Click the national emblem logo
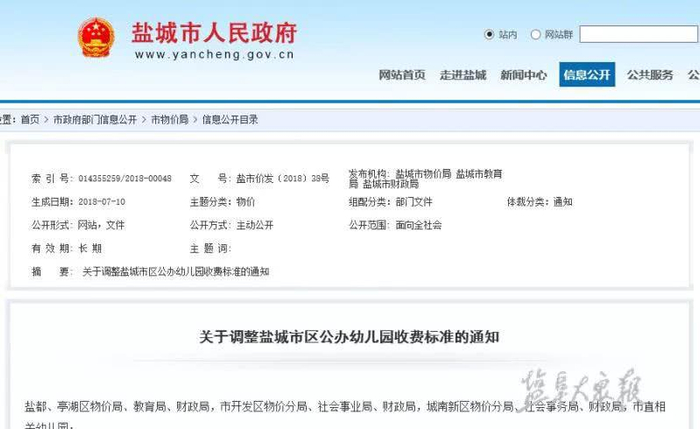Viewport: 700px width, 429px height. pos(96,37)
